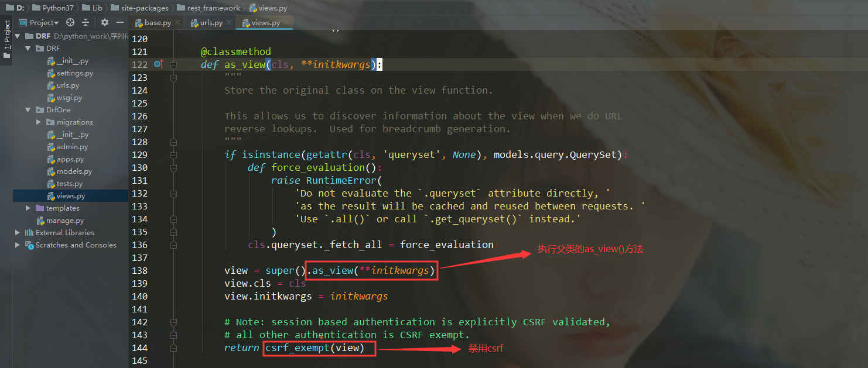
Task: Fold the as_view method at line 122
Action: click(173, 64)
